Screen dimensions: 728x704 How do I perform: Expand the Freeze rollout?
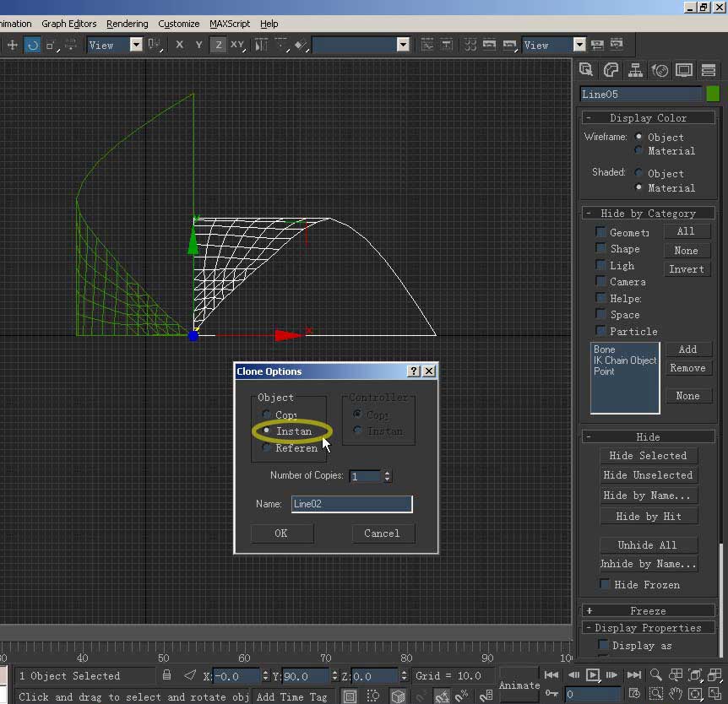(x=648, y=610)
